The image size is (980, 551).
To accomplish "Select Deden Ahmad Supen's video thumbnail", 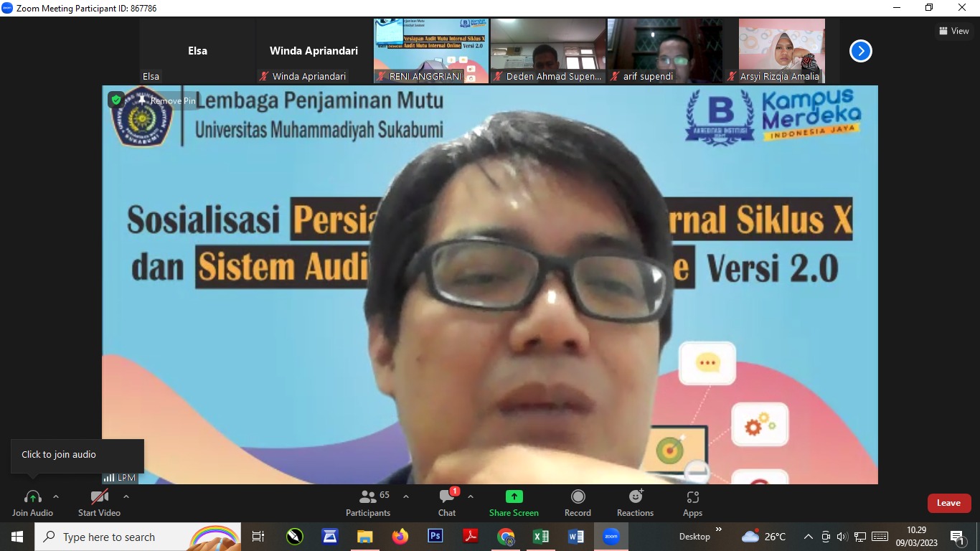I will tap(548, 51).
